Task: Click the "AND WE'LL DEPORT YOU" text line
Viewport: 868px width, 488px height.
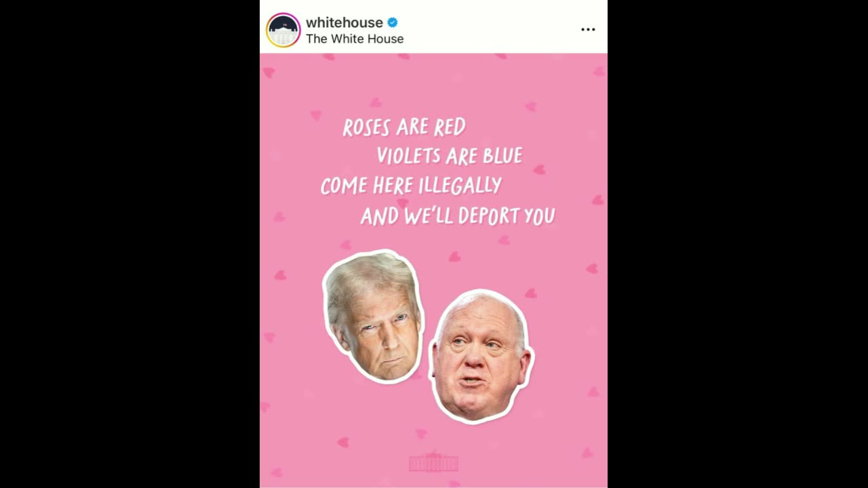Action: (x=458, y=216)
